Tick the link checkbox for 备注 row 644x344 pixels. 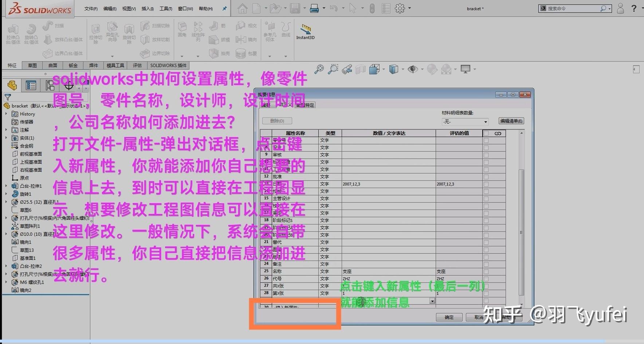486,264
